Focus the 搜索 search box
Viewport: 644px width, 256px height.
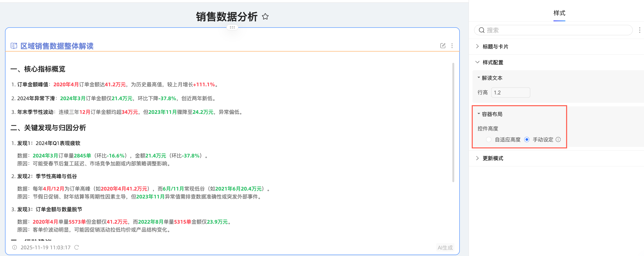(x=553, y=30)
